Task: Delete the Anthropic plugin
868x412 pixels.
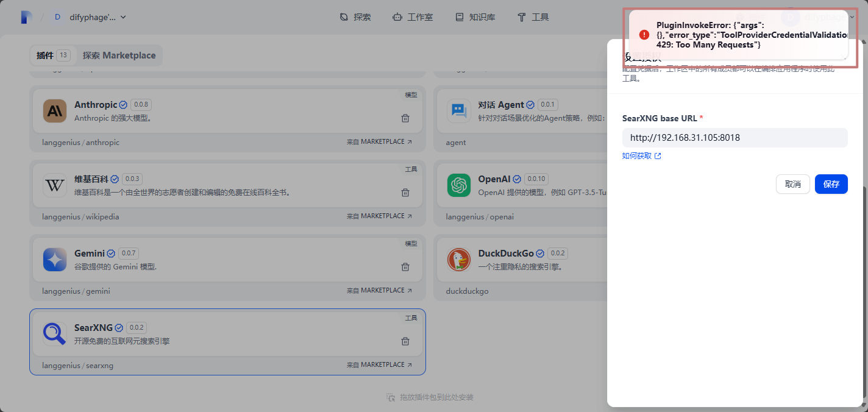Action: pos(405,118)
